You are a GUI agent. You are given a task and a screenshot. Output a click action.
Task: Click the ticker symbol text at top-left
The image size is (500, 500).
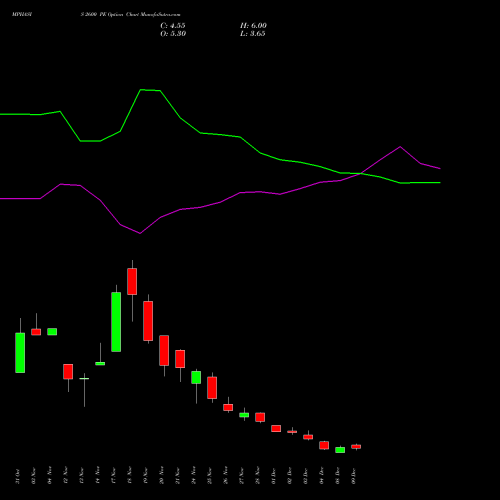click(22, 15)
